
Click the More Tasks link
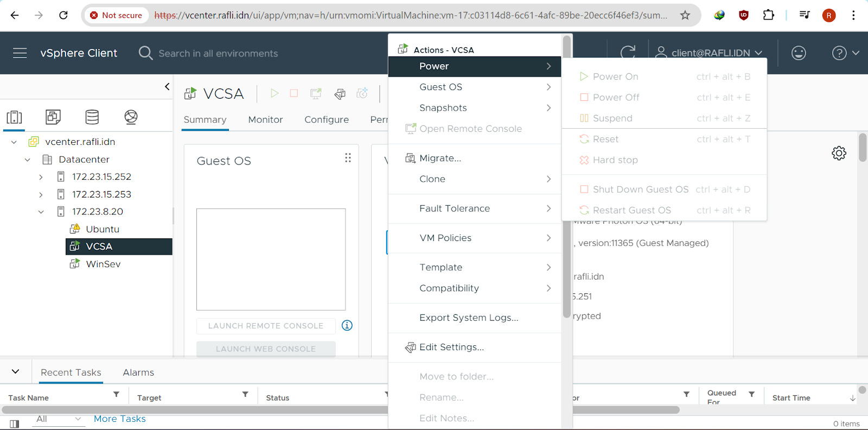tap(120, 419)
